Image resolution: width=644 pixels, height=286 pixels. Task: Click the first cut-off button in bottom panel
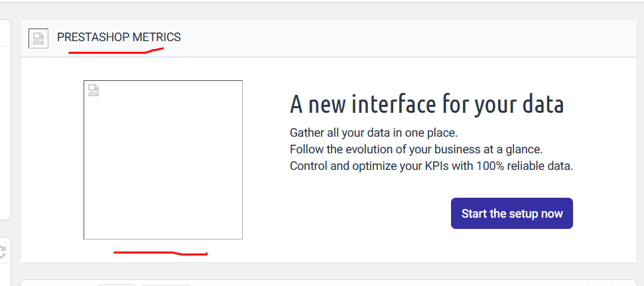point(117,284)
